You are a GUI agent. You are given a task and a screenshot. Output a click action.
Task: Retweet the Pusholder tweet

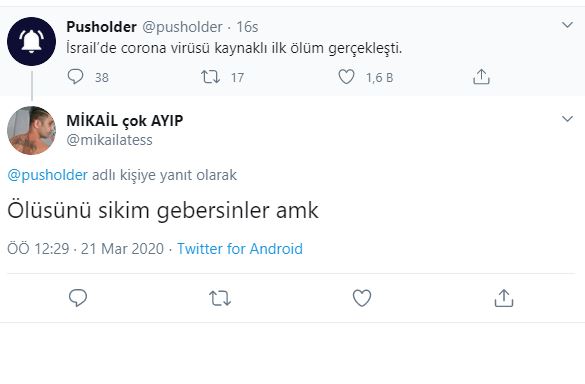tap(210, 77)
